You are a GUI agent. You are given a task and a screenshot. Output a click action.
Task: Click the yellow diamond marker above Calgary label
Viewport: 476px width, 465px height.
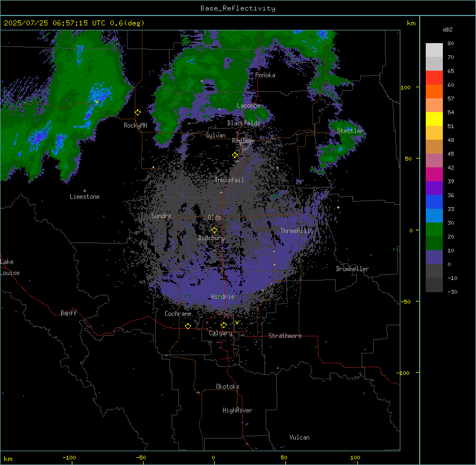point(224,325)
